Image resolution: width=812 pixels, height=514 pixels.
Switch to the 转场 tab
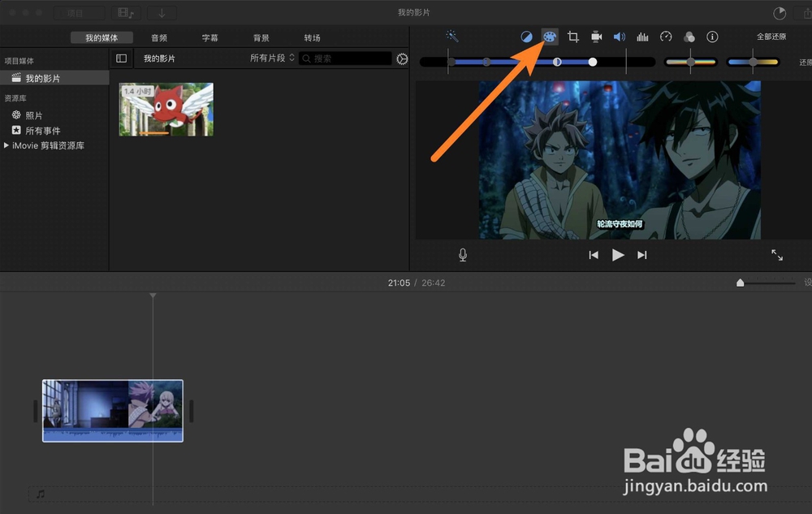312,37
